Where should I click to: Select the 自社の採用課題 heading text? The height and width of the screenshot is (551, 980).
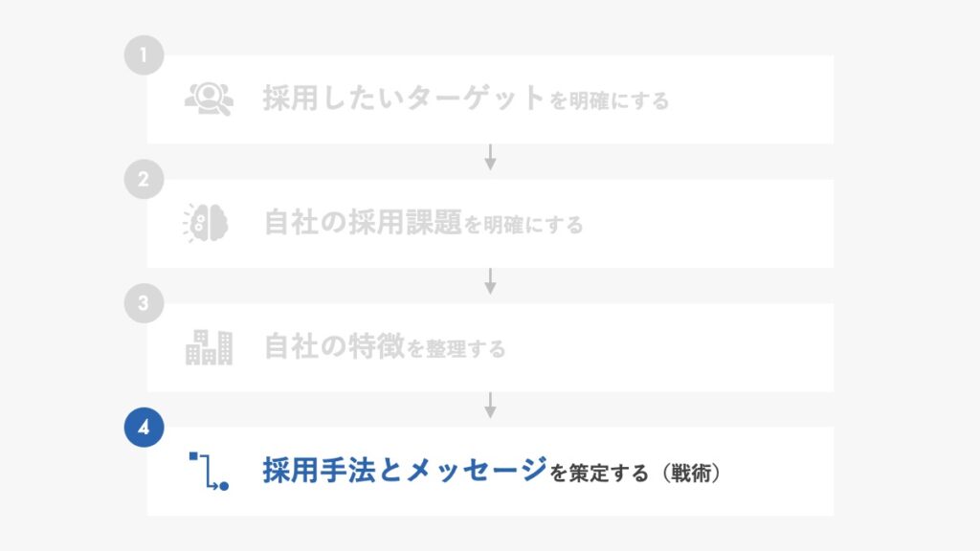[x=363, y=222]
